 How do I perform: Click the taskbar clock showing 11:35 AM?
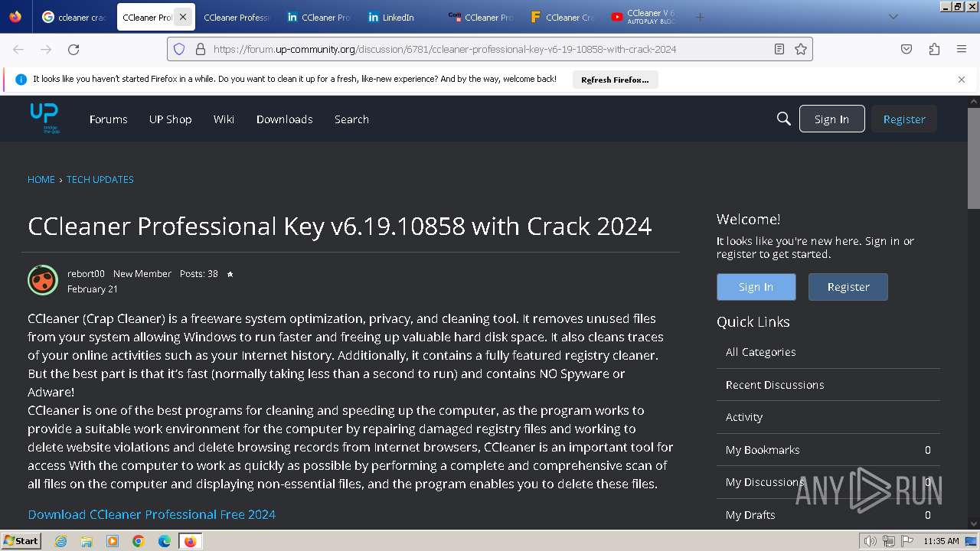(941, 541)
